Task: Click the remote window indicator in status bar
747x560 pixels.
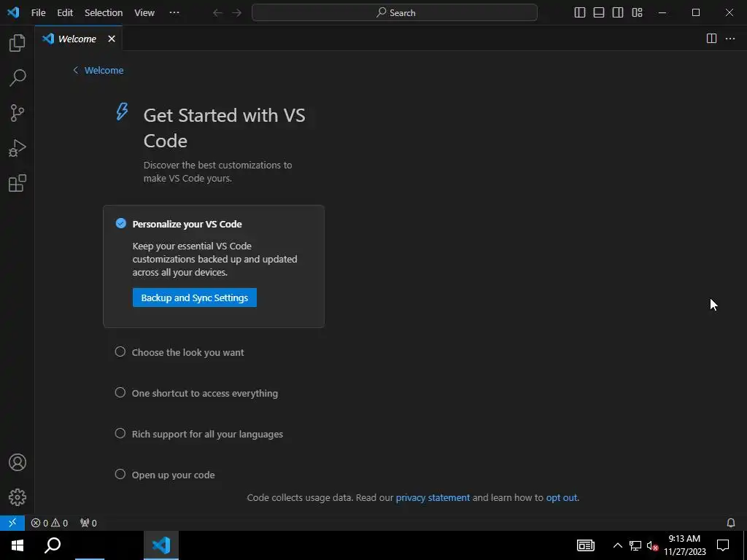Action: [x=12, y=523]
